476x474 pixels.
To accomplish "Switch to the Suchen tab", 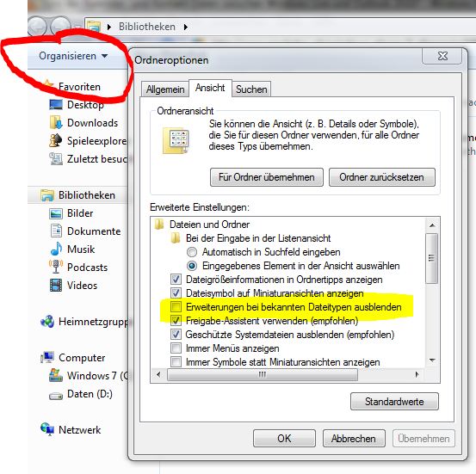I will pos(251,89).
